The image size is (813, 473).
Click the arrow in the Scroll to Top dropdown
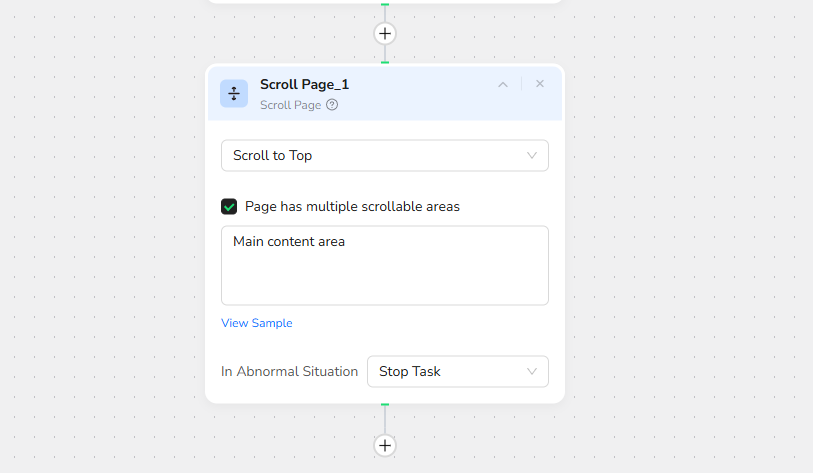(x=532, y=156)
